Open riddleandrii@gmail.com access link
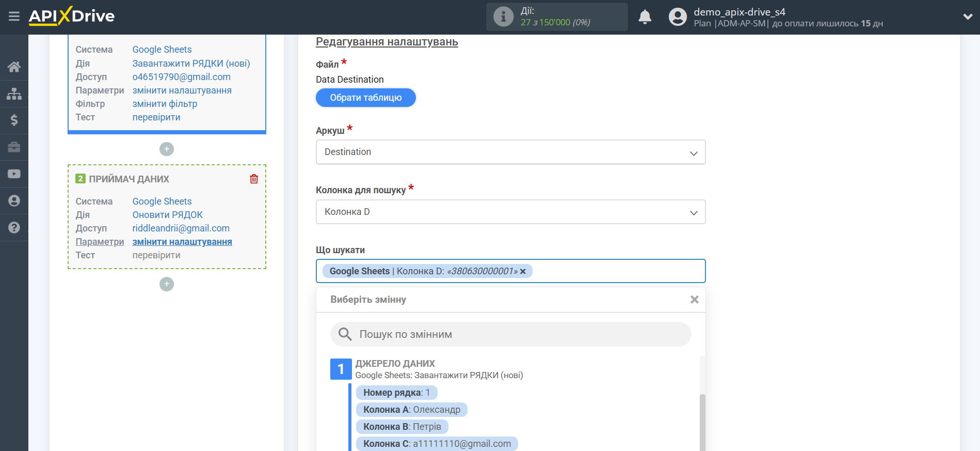This screenshot has height=451, width=980. (181, 228)
